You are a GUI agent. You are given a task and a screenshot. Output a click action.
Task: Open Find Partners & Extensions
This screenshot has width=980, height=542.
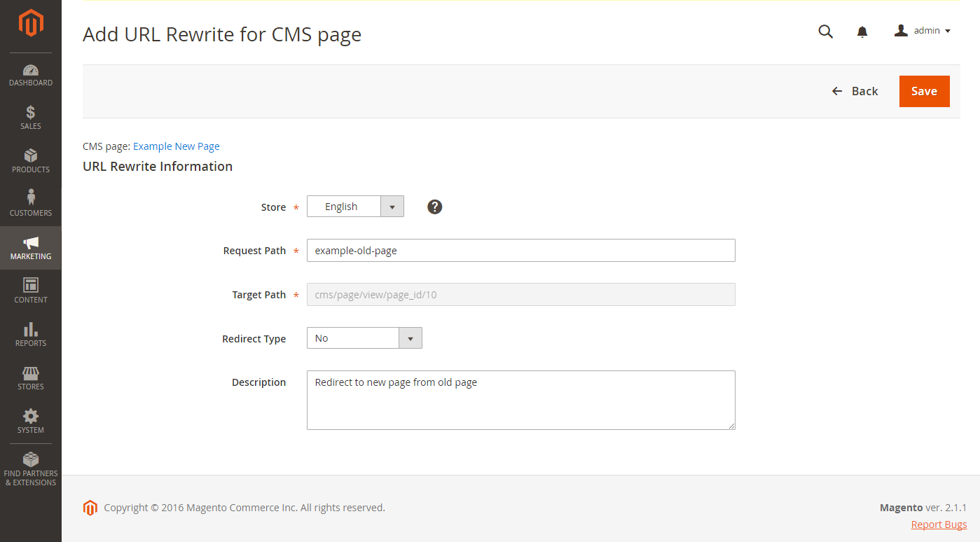31,469
